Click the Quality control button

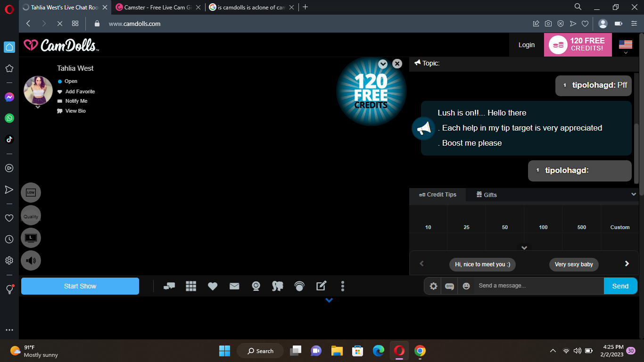coord(31,215)
